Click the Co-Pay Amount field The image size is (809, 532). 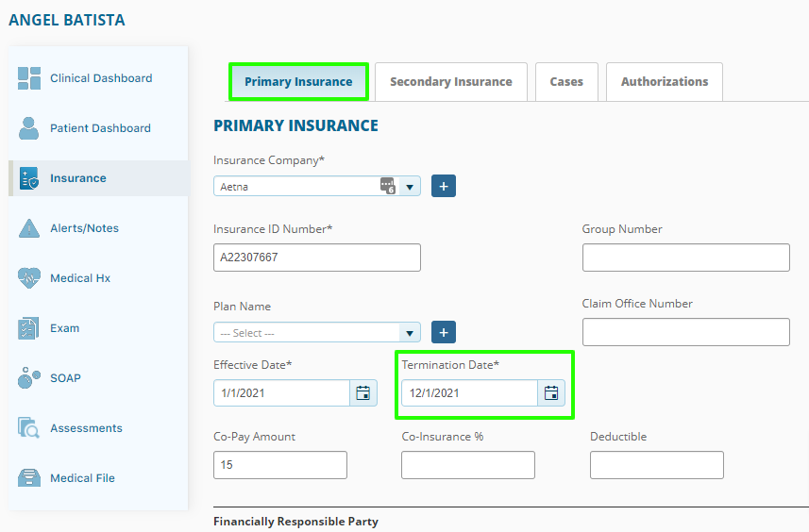(280, 465)
